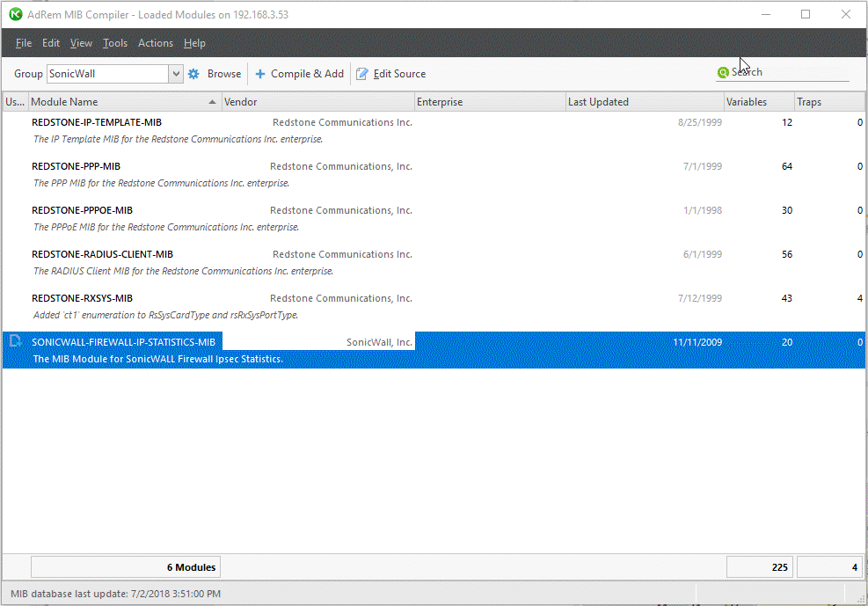
Task: Click 'The MIB Module for SonicWALL Firewall Ipsec Statistics'
Action: click(157, 359)
